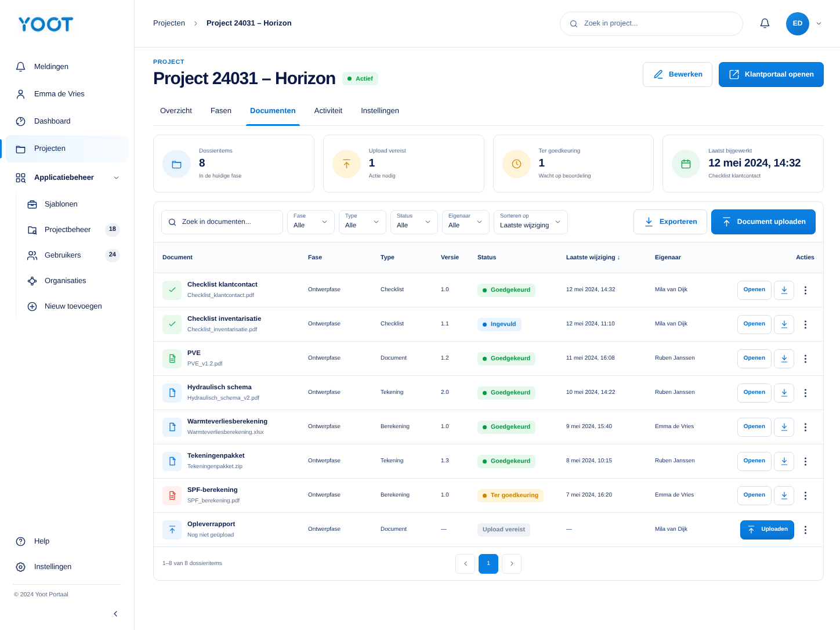Image resolution: width=840 pixels, height=630 pixels.
Task: Download Checklist inventarisatie file
Action: pos(784,324)
